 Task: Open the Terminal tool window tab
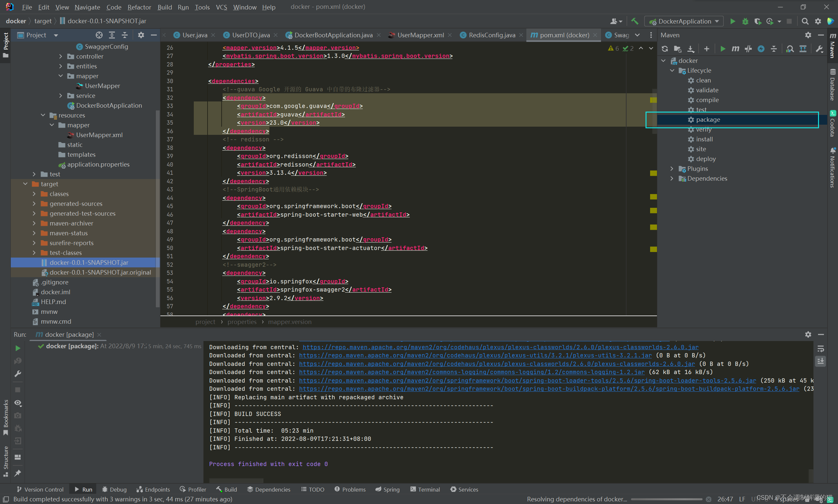(x=425, y=489)
